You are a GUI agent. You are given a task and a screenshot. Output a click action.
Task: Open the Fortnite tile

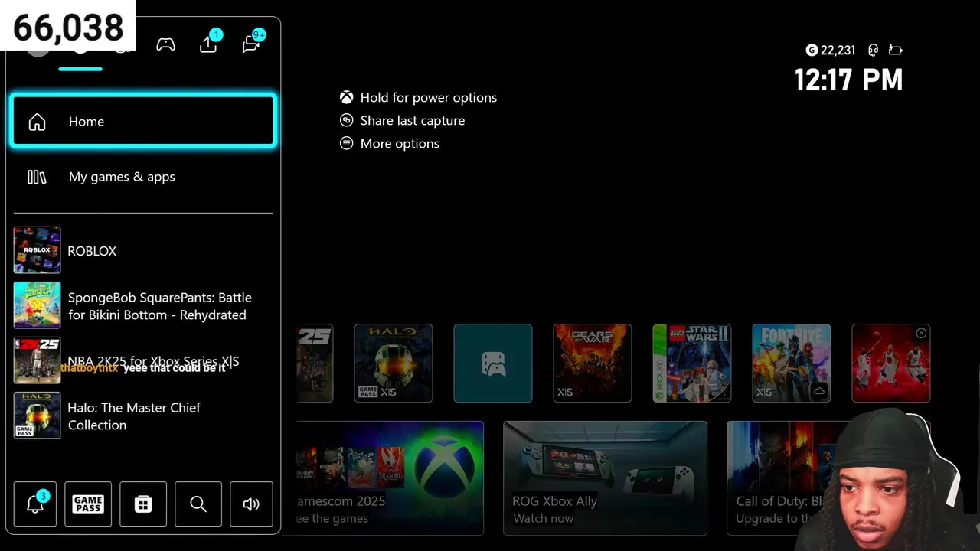[792, 363]
